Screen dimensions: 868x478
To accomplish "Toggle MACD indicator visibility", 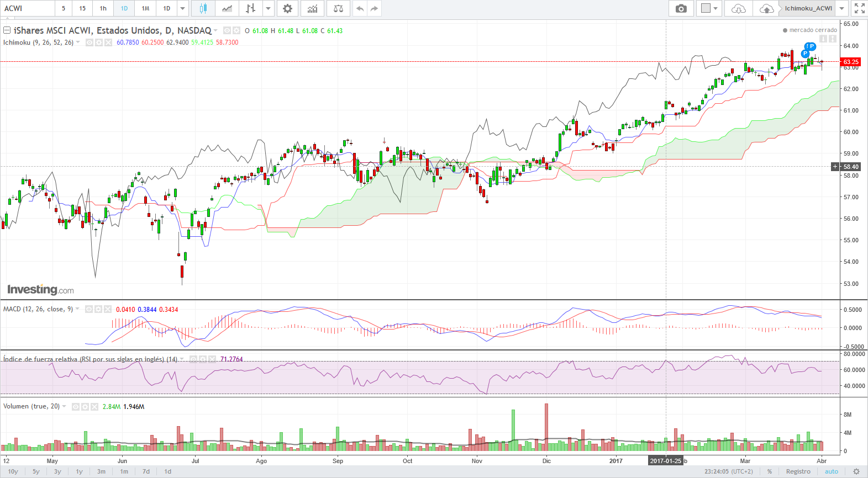I will pyautogui.click(x=89, y=309).
